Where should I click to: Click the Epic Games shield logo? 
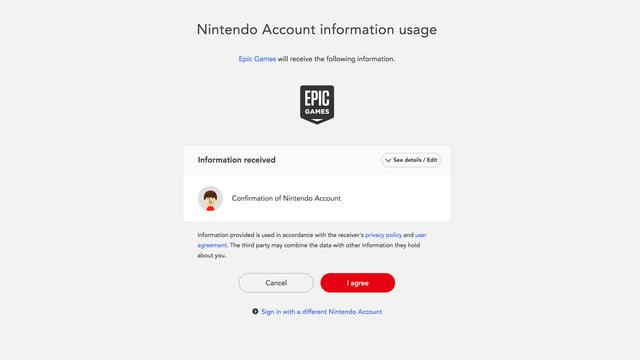click(317, 104)
